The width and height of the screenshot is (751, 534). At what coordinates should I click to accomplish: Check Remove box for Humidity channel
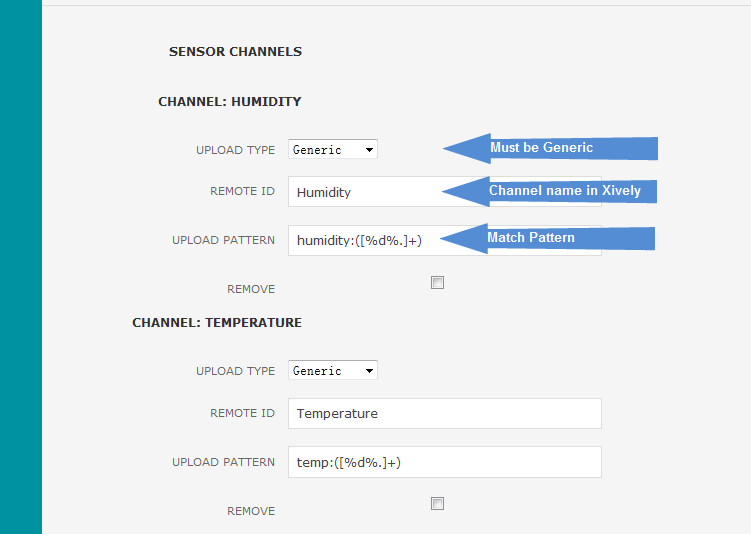point(437,283)
